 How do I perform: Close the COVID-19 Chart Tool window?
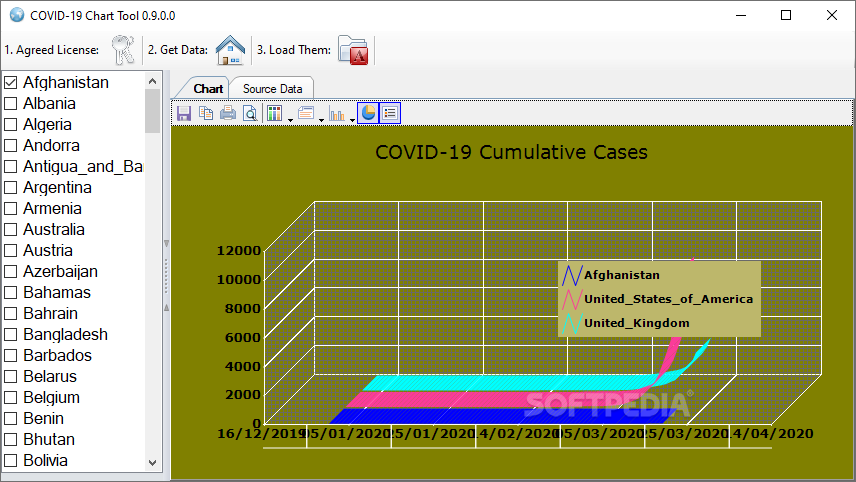(832, 15)
